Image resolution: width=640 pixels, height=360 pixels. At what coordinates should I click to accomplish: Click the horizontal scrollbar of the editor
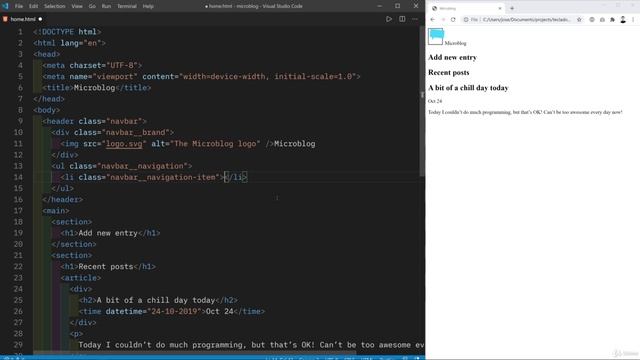(195, 352)
